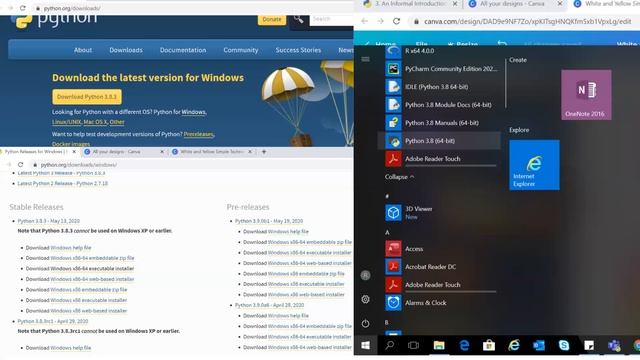Open Latest Python 2 Release - Python 2.7.18
The image size is (640, 360).
click(63, 183)
